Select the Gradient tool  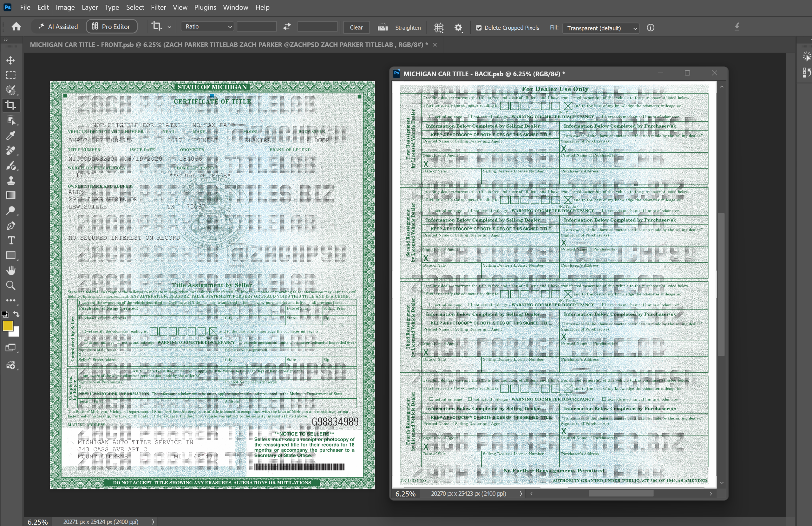tap(10, 195)
